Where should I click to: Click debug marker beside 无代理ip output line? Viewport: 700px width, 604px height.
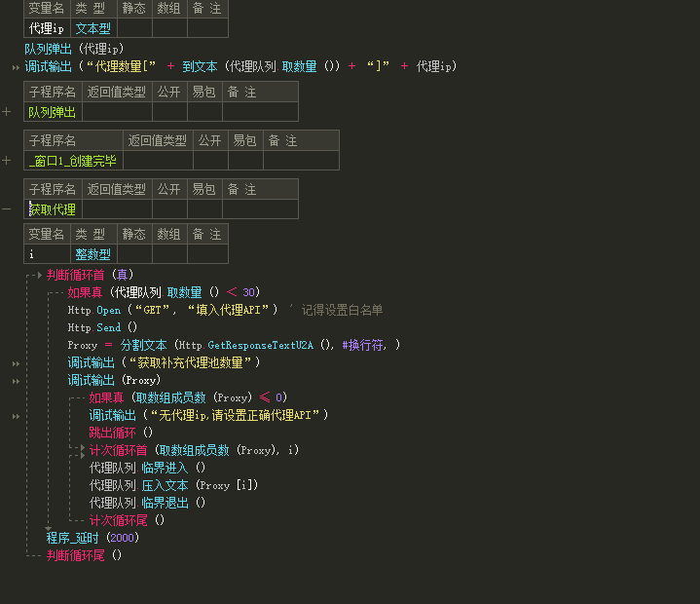[x=17, y=416]
